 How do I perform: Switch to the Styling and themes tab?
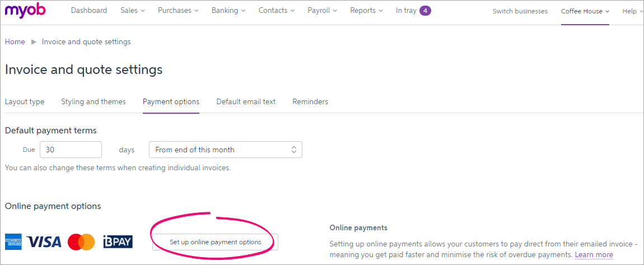coord(94,102)
